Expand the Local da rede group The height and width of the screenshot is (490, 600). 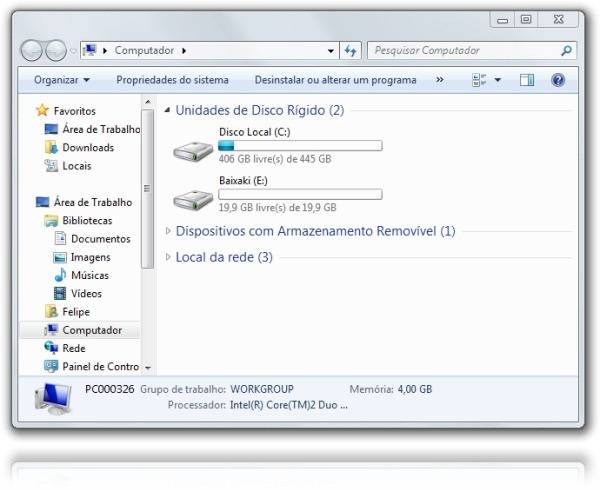point(168,257)
